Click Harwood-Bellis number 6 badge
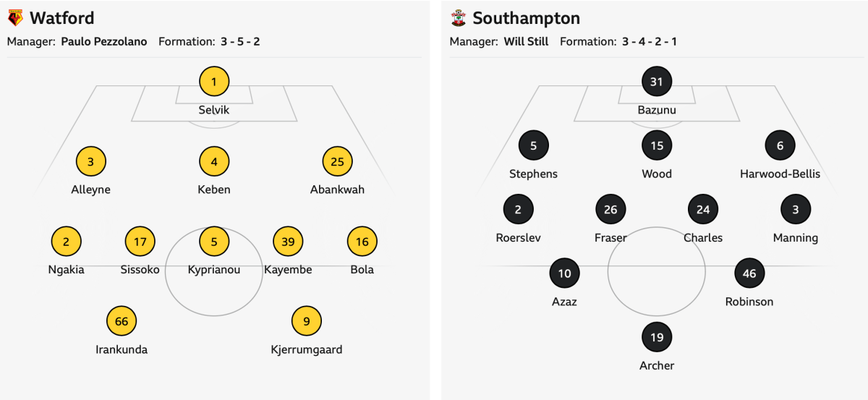 780,145
